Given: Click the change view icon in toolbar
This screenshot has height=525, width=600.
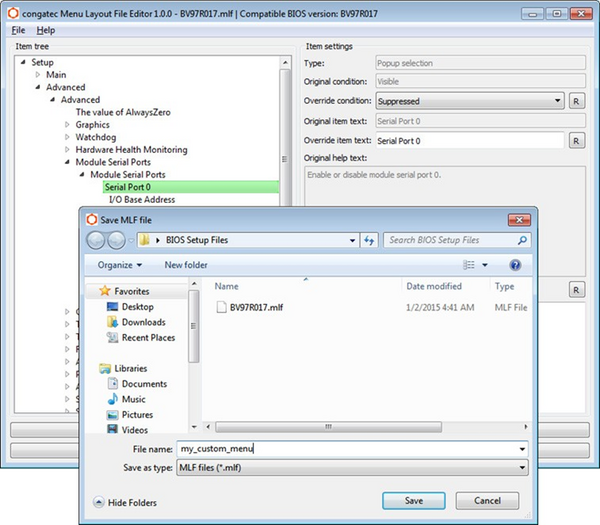Looking at the screenshot, I should [469, 265].
